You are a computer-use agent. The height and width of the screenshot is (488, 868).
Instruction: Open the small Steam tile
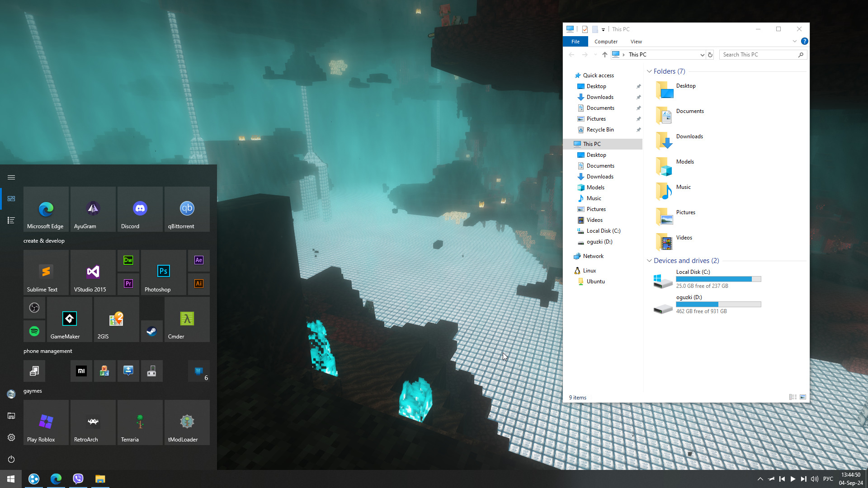click(x=151, y=331)
